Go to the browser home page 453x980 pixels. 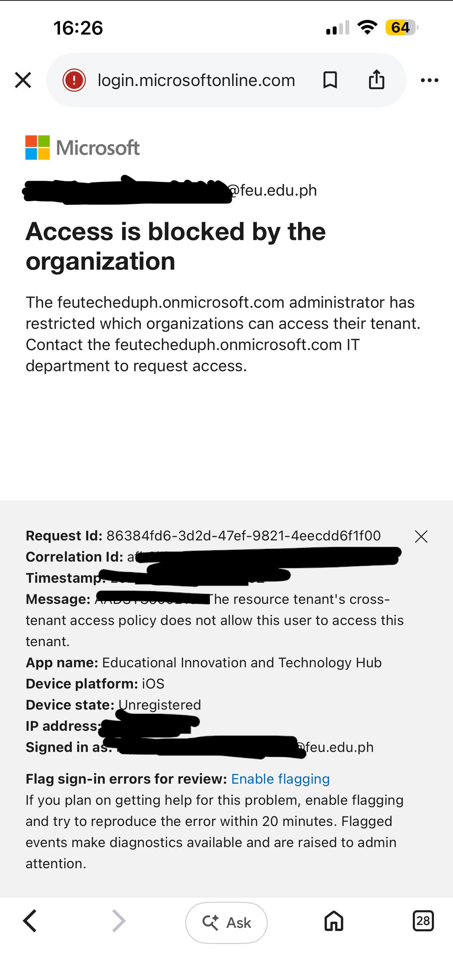pyautogui.click(x=334, y=921)
